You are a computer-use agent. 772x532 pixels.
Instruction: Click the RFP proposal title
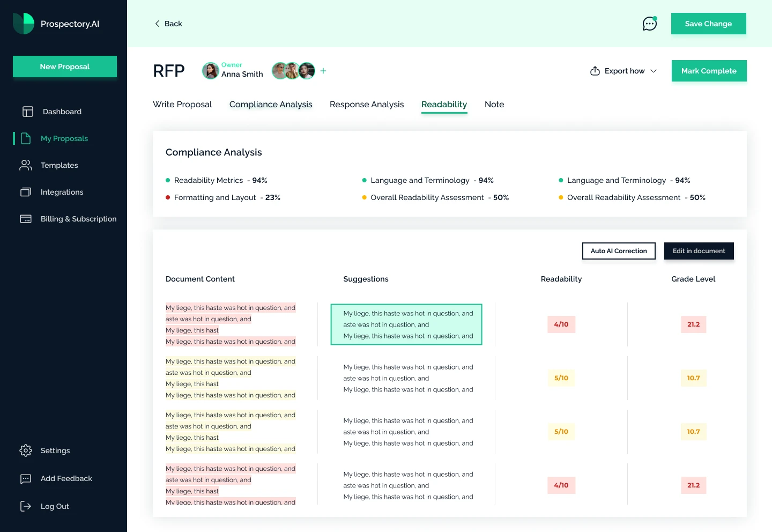(x=169, y=71)
